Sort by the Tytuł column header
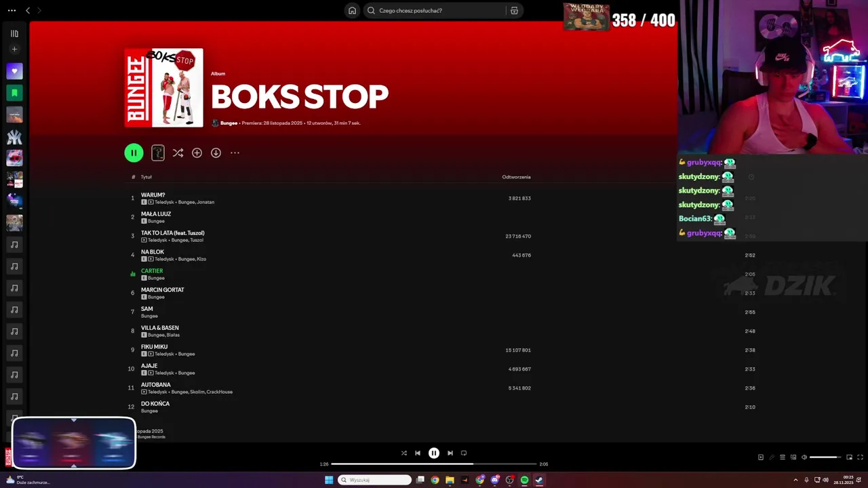868x488 pixels. (146, 177)
